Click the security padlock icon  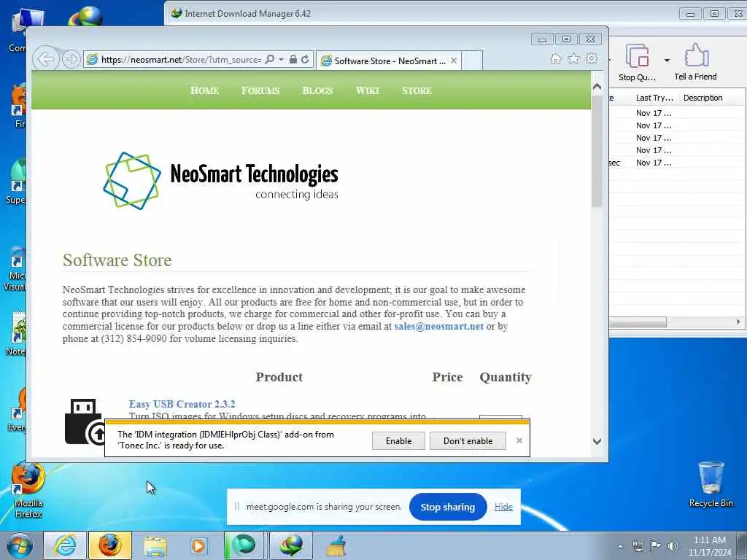(x=293, y=60)
